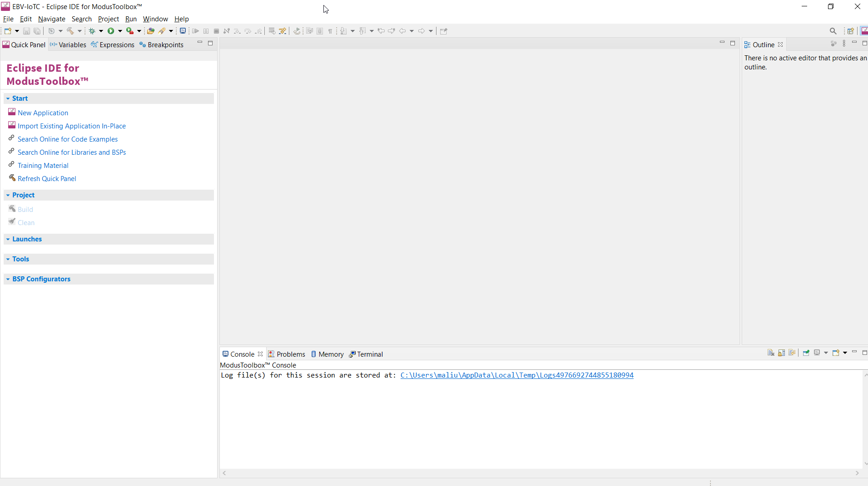Click the console horizontal scrollbar track

tap(541, 473)
